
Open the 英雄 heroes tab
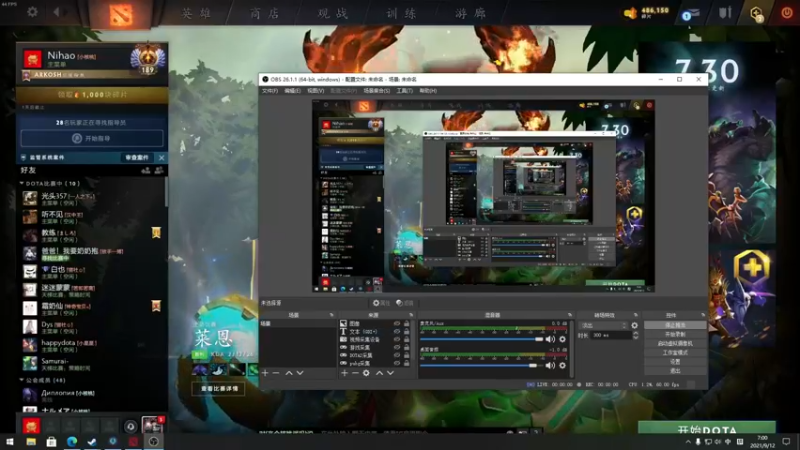pos(196,14)
